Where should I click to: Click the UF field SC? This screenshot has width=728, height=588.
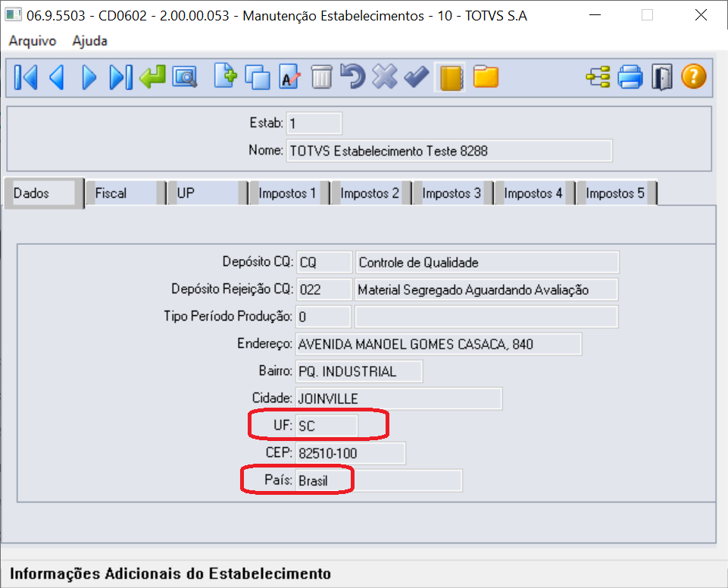pyautogui.click(x=327, y=426)
